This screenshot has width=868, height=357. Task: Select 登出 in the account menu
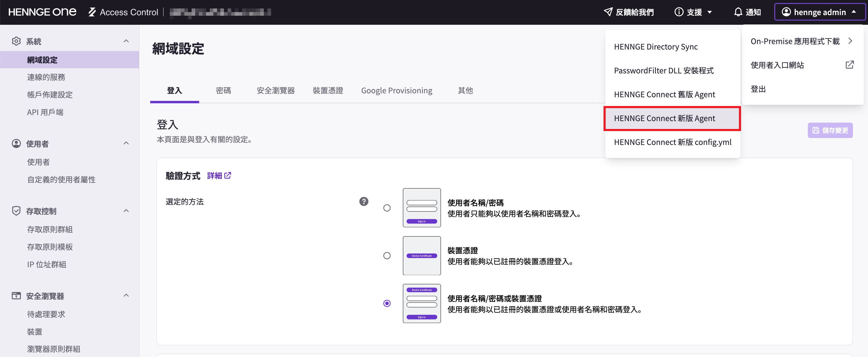point(802,89)
